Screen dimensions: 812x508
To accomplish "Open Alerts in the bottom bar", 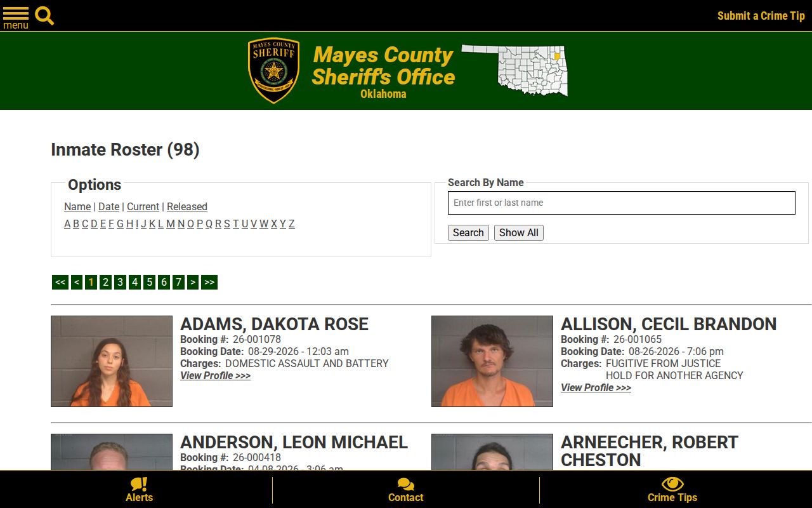I will (139, 490).
